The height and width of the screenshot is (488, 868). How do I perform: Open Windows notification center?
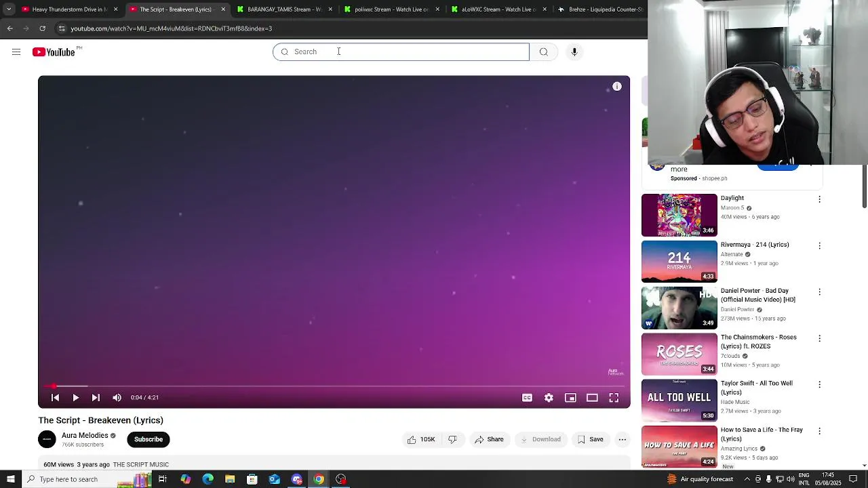coord(853,479)
